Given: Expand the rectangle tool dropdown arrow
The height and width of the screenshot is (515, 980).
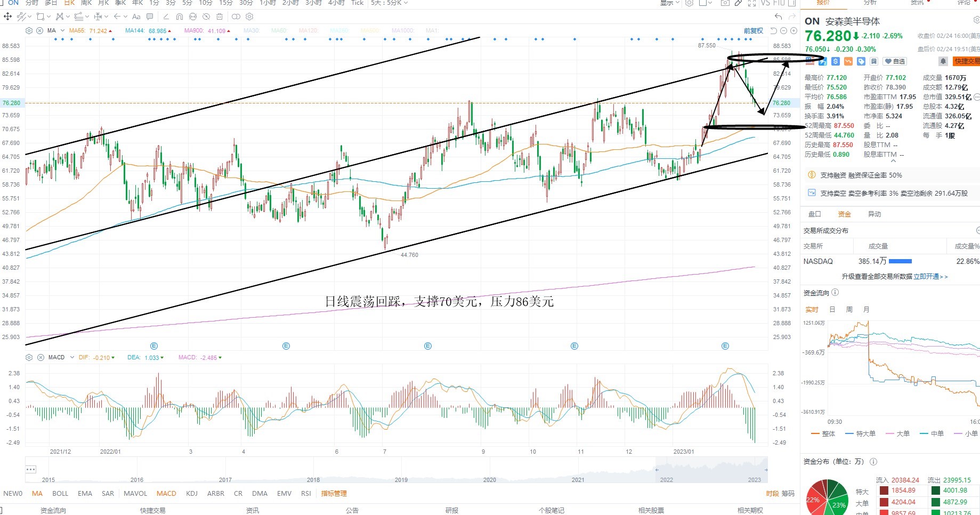Looking at the screenshot, I should coord(49,17).
